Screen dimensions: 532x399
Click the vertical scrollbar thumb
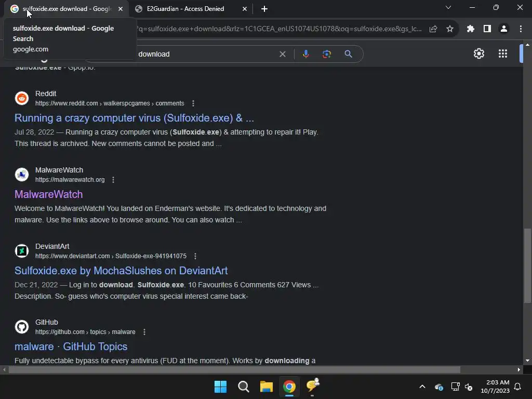527,265
